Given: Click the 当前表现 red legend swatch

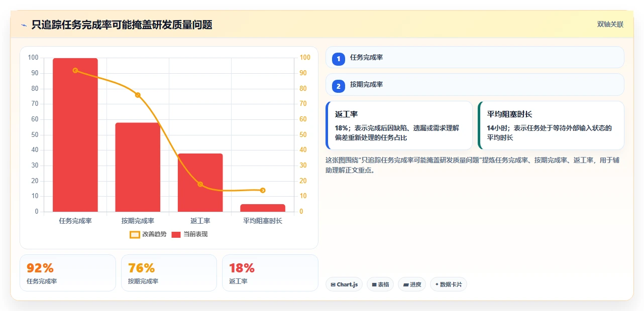Looking at the screenshot, I should (x=176, y=234).
